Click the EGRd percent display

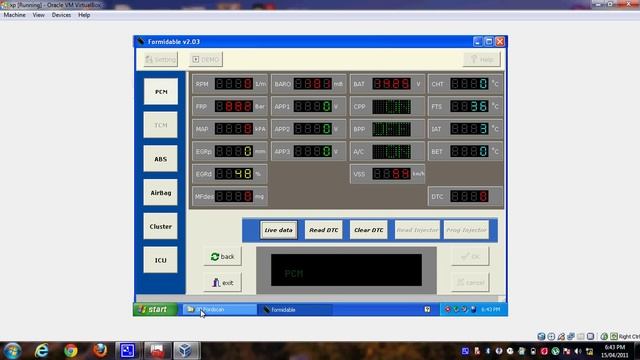234,174
